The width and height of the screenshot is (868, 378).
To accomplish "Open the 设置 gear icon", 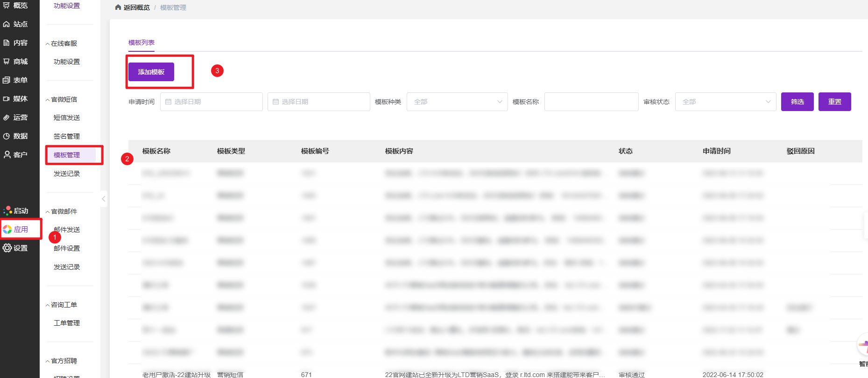I will tap(7, 248).
